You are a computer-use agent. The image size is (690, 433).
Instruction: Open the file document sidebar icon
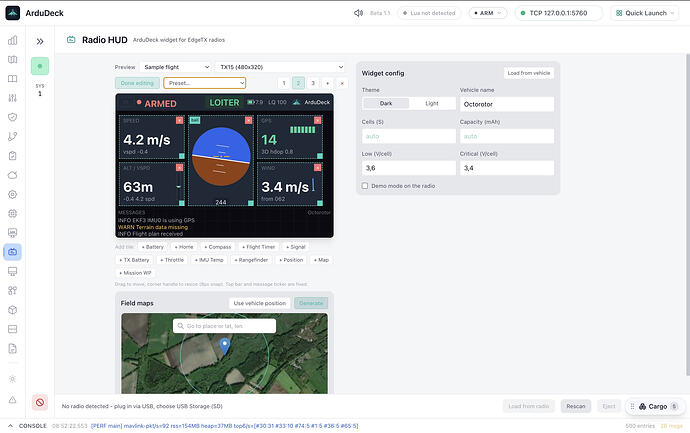pos(13,349)
